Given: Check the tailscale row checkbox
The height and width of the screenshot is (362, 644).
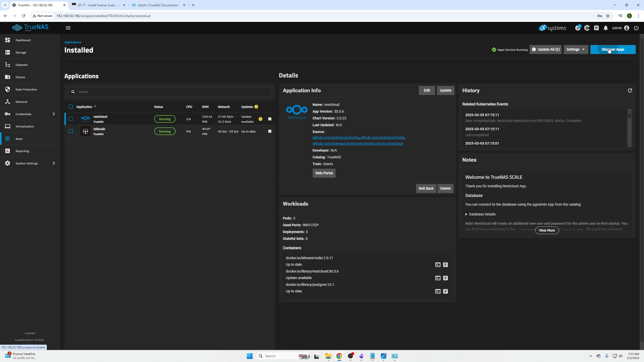Looking at the screenshot, I should 71,131.
